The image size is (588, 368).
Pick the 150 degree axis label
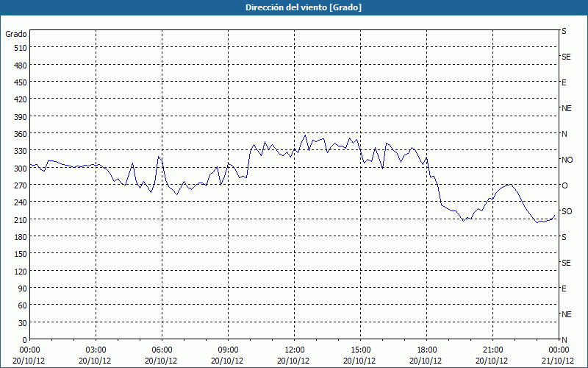(x=21, y=254)
